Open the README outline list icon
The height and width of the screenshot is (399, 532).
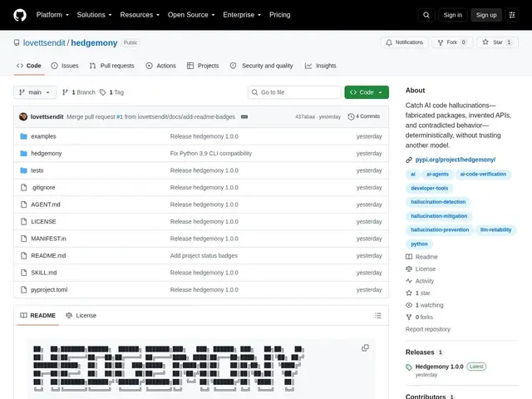[378, 316]
